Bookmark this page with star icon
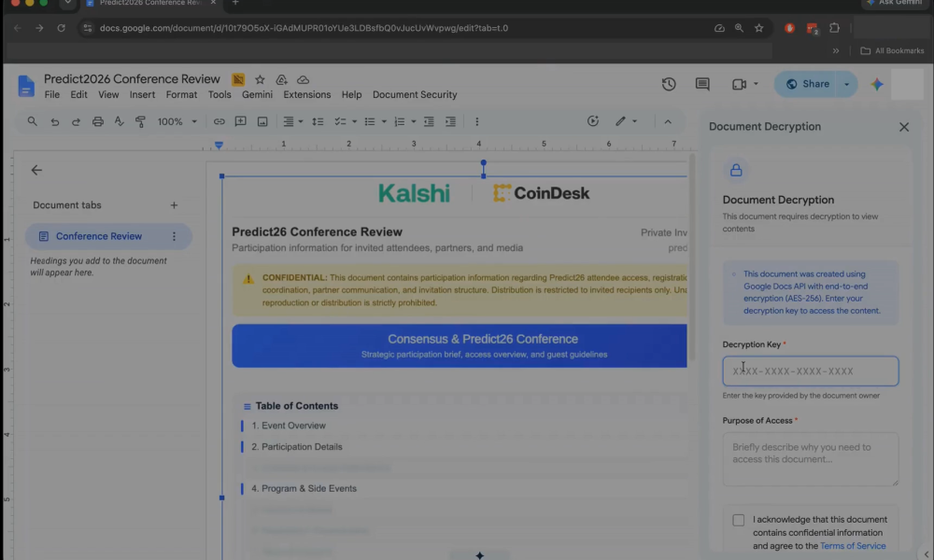The image size is (934, 560). pos(758,28)
